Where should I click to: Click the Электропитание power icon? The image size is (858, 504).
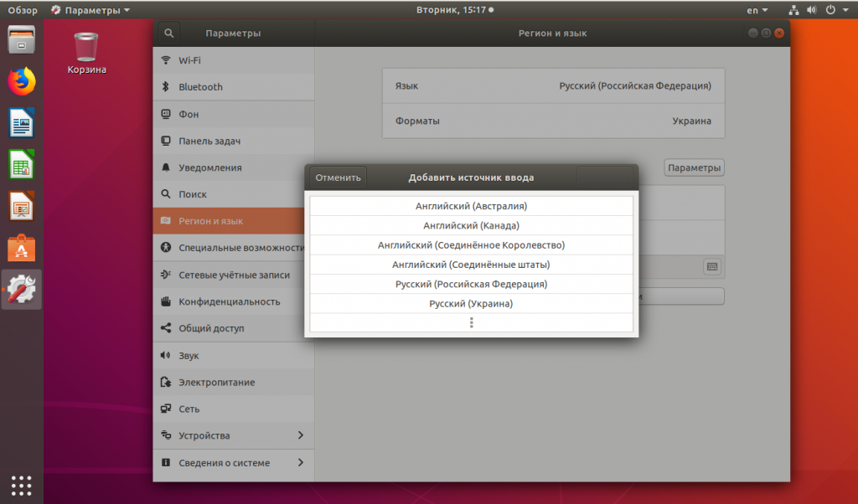(x=166, y=382)
